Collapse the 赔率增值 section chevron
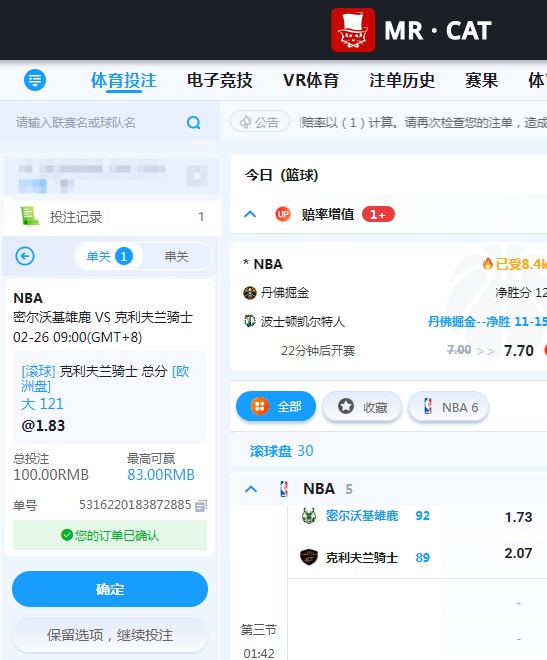The image size is (547, 660). (250, 214)
